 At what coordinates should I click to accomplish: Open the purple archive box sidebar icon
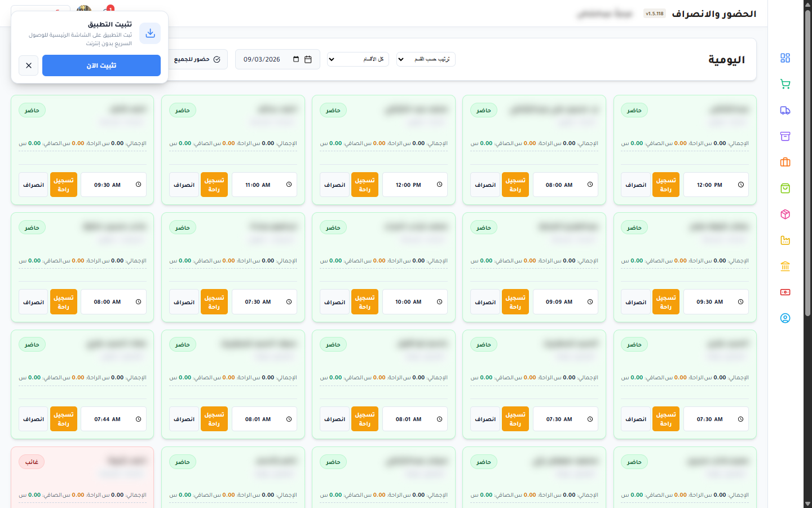click(x=785, y=136)
